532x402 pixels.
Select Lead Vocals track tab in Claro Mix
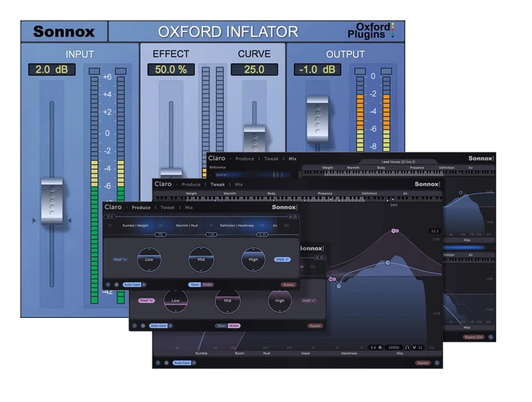click(398, 161)
